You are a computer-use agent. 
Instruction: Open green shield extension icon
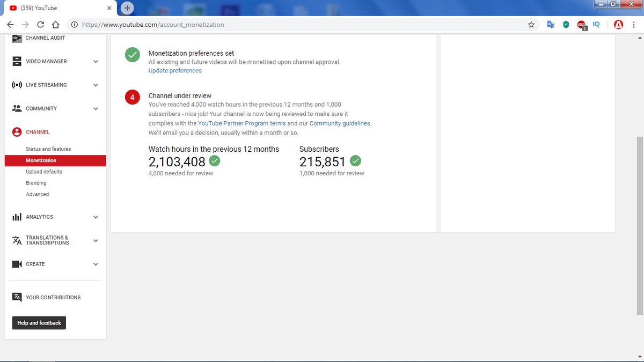566,25
